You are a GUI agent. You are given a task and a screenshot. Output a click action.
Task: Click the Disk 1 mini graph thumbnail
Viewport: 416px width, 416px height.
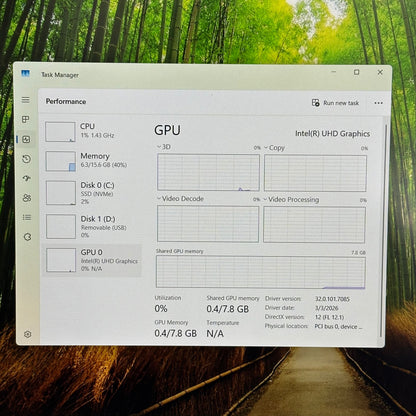[61, 227]
